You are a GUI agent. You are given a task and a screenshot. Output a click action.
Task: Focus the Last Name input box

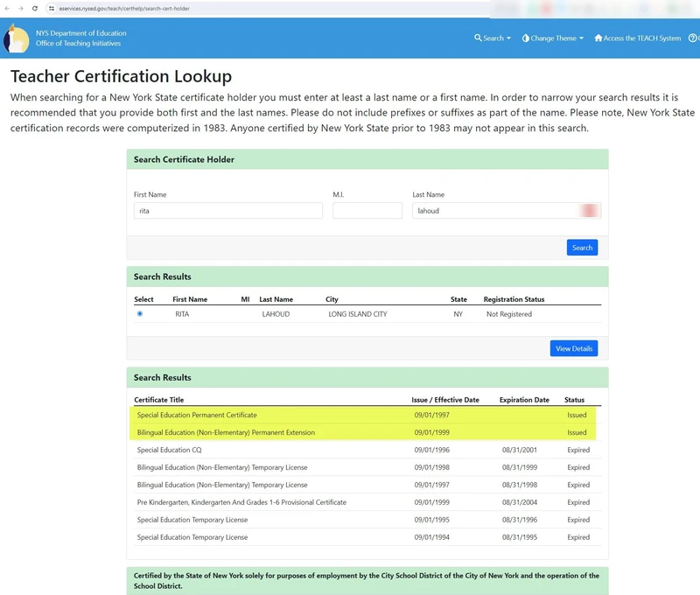pyautogui.click(x=494, y=211)
